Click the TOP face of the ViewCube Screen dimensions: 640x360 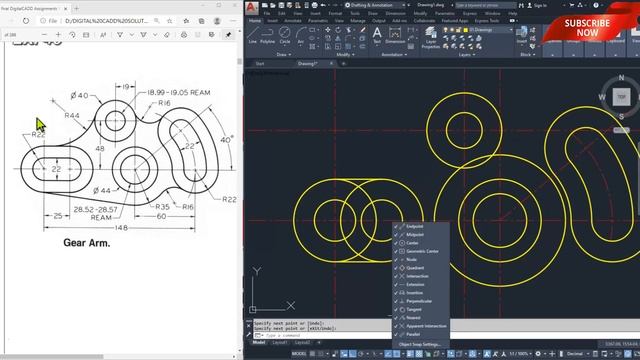click(x=621, y=97)
